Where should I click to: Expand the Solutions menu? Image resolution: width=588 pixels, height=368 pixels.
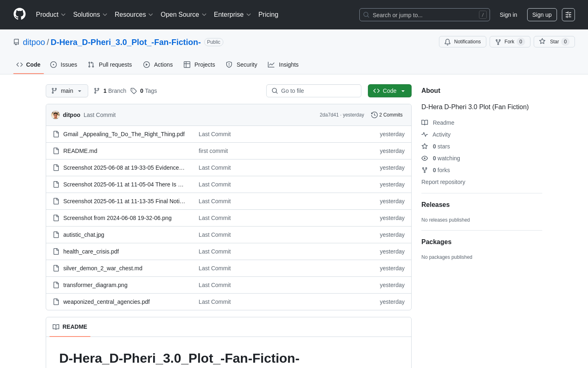(x=90, y=15)
